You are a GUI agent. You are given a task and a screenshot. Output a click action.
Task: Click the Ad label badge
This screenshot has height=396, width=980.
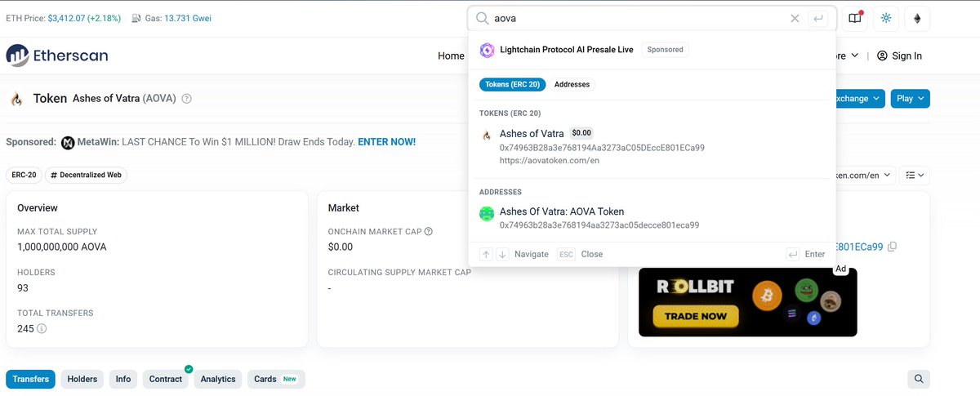pyautogui.click(x=840, y=269)
